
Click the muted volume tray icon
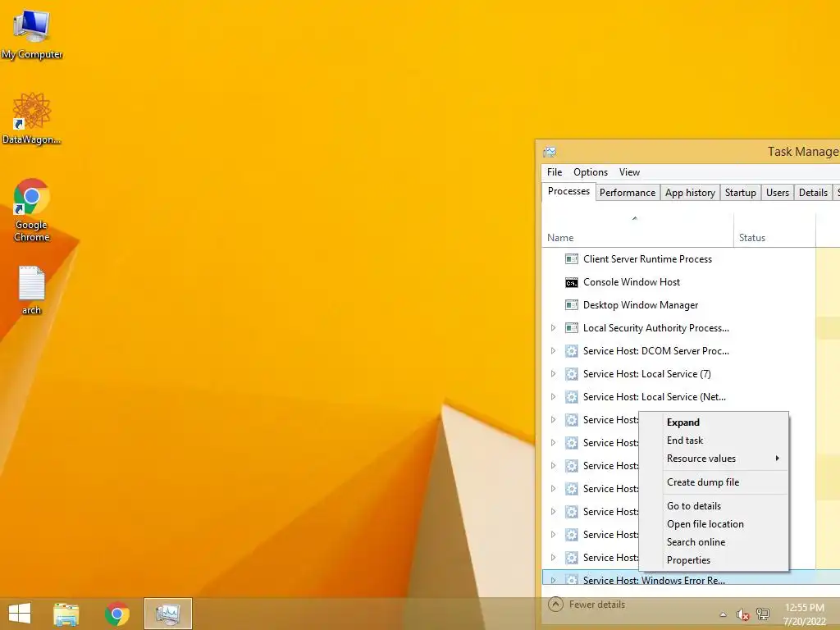click(x=742, y=614)
